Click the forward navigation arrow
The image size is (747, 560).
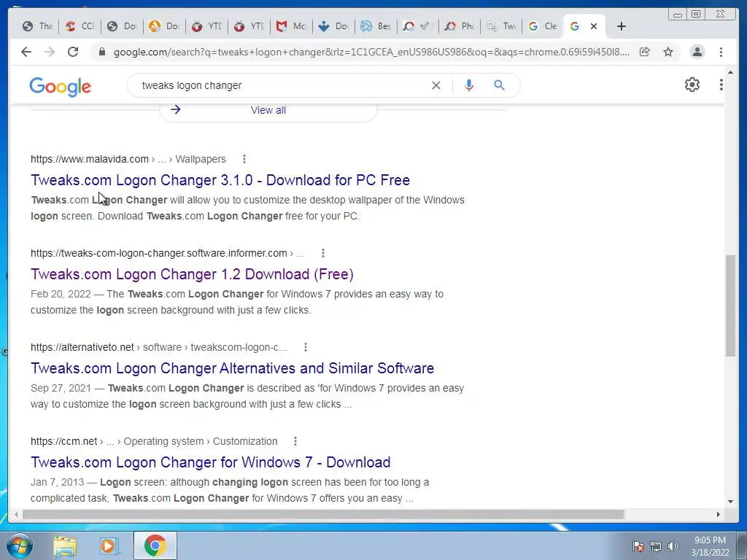pos(50,52)
